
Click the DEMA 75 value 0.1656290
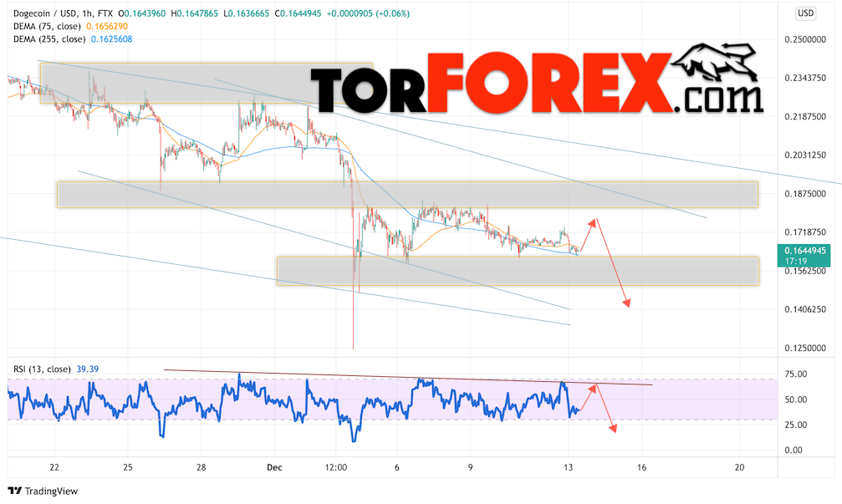(x=107, y=26)
